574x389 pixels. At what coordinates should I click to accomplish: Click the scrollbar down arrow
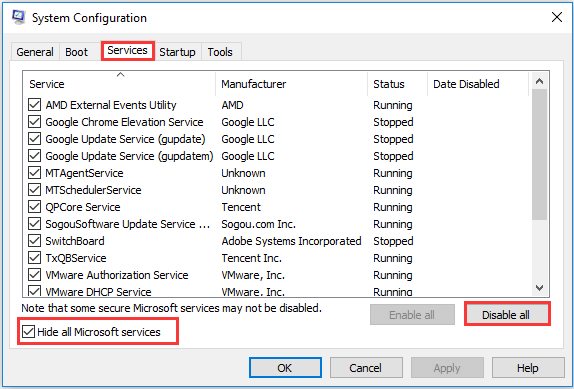pos(539,288)
